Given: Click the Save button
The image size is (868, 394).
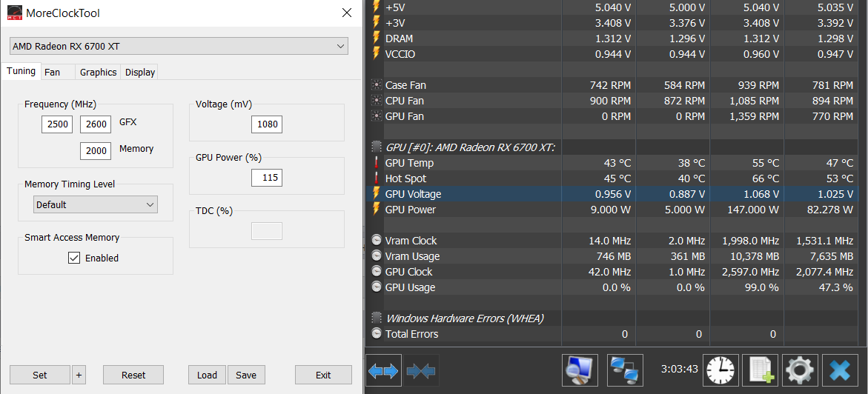Looking at the screenshot, I should pos(246,375).
